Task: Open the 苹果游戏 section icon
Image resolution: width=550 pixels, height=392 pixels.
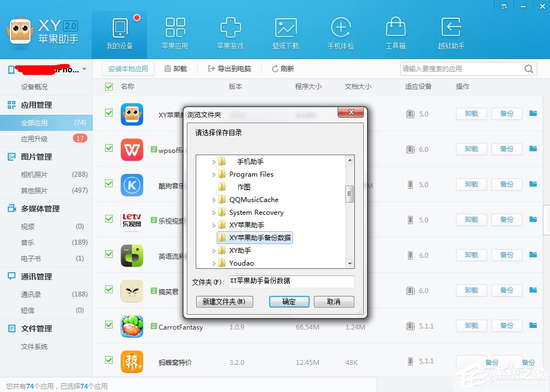Action: [x=231, y=31]
